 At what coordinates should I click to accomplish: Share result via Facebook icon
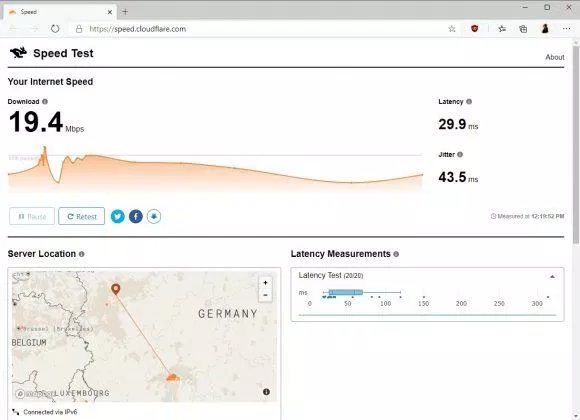[136, 216]
